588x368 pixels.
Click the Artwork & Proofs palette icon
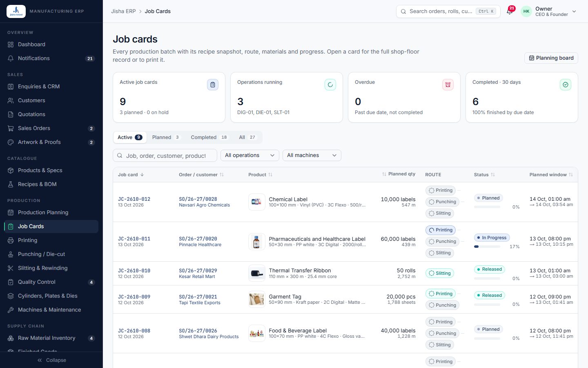pyautogui.click(x=11, y=142)
